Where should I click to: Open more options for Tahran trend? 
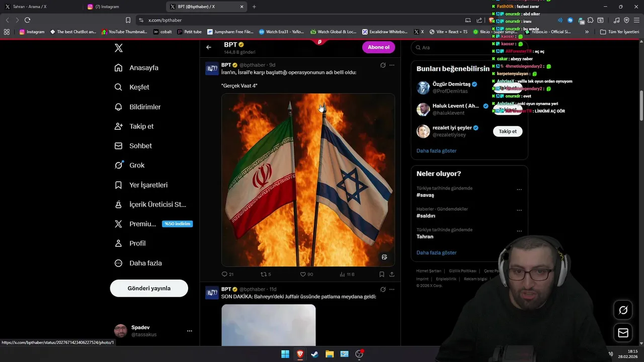pyautogui.click(x=519, y=231)
